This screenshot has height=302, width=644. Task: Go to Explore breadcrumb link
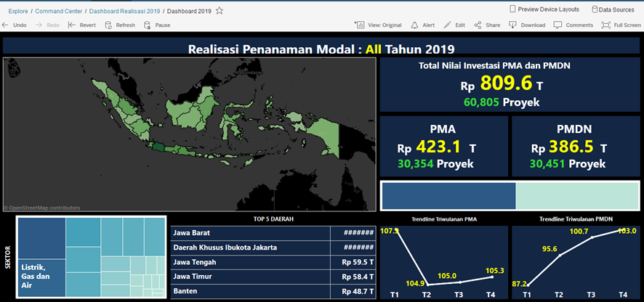(18, 12)
